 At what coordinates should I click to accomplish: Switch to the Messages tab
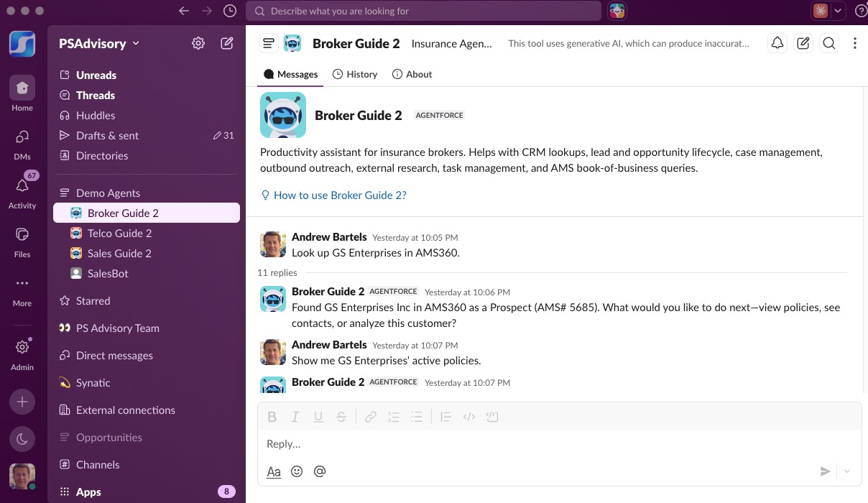290,74
